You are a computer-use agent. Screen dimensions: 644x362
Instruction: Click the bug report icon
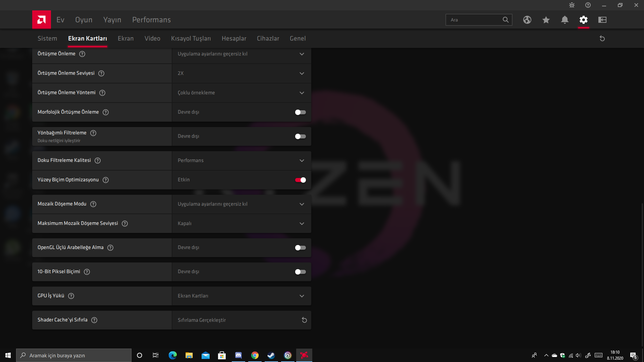[572, 5]
